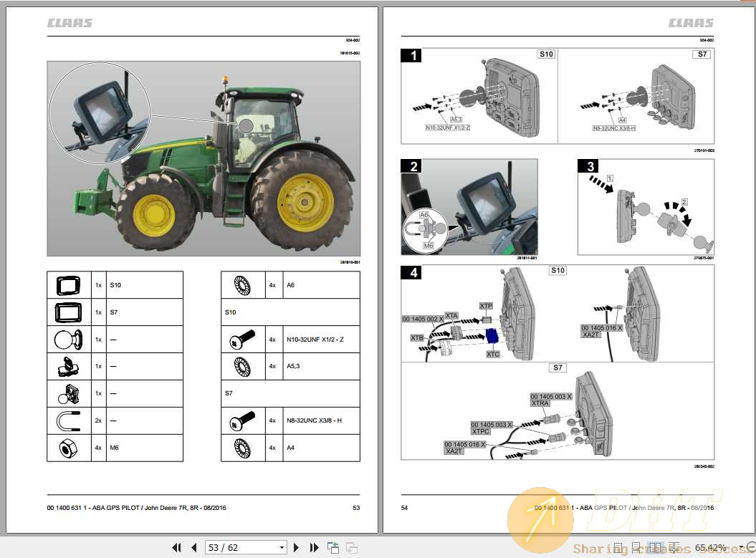Click the 'XTRA' label in S7 wiring diagram

(x=540, y=403)
